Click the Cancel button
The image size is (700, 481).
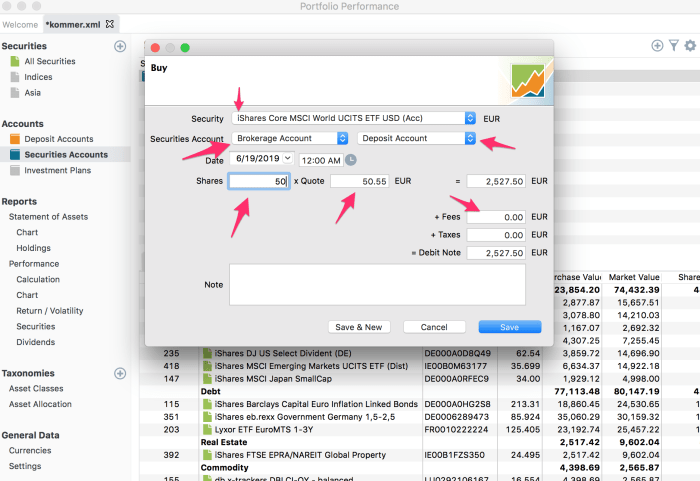pos(434,327)
